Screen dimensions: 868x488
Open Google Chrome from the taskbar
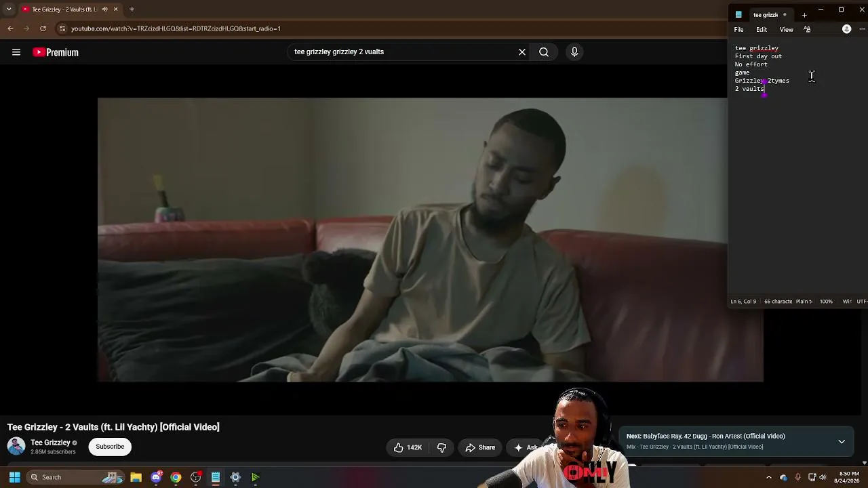(x=176, y=477)
